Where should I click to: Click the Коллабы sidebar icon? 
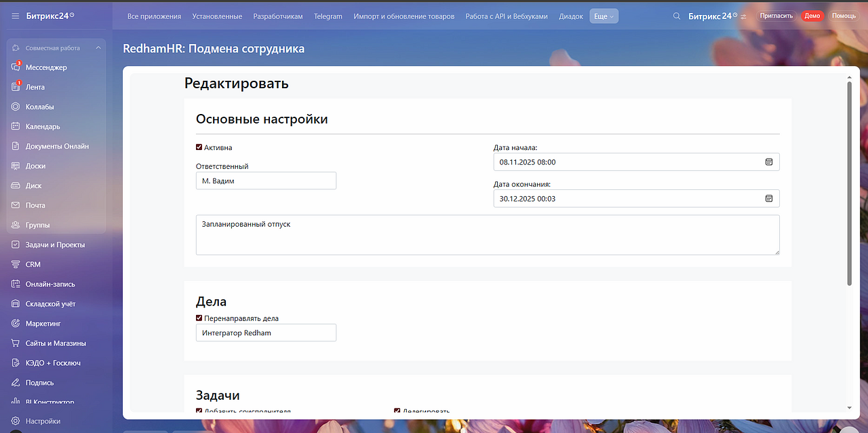(16, 107)
